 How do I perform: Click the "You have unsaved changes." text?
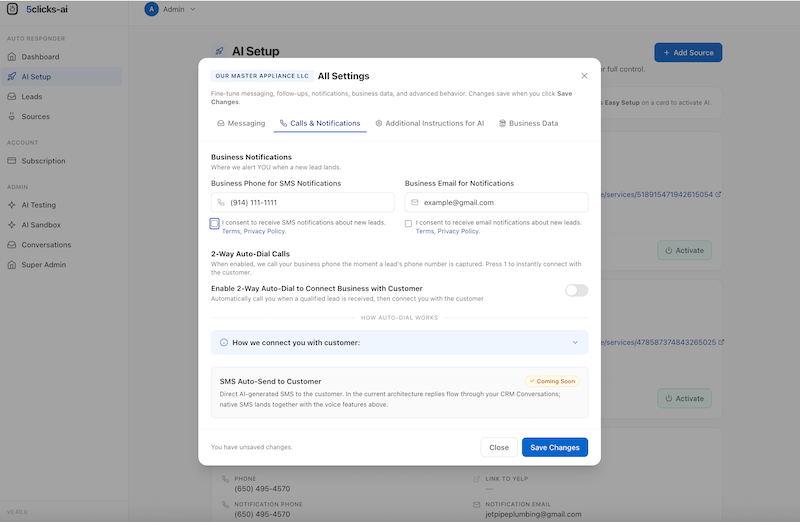click(x=252, y=447)
